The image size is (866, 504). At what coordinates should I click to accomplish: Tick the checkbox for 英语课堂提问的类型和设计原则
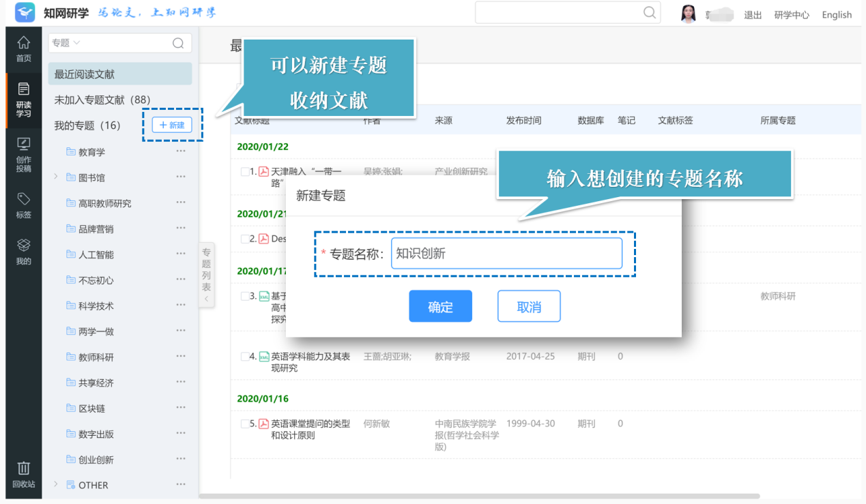click(245, 424)
